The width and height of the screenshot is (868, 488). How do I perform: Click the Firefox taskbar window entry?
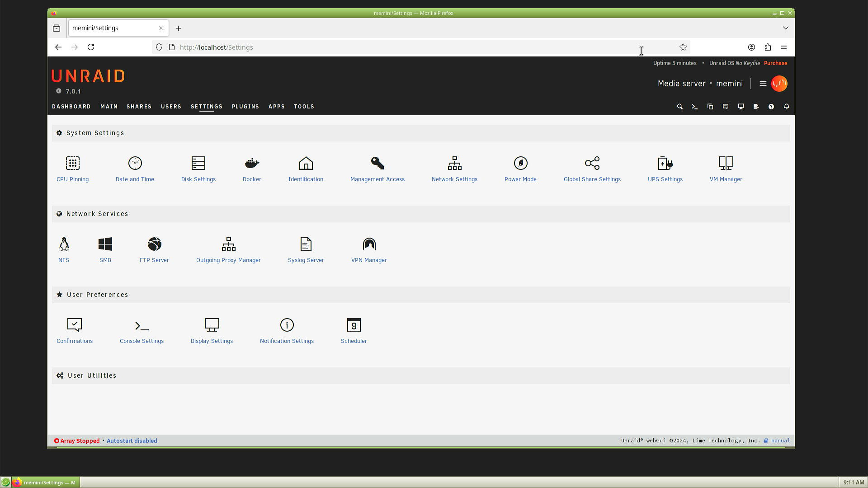[x=46, y=483]
